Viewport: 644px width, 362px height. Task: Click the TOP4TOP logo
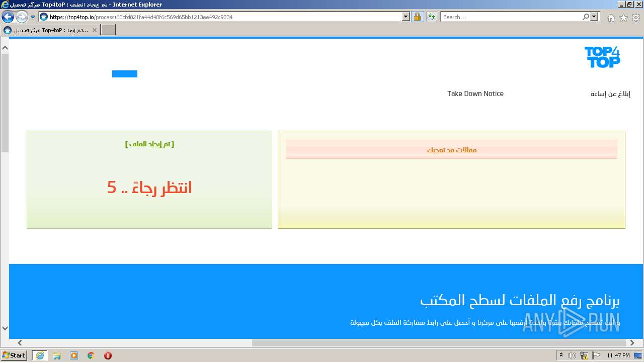[x=602, y=57]
